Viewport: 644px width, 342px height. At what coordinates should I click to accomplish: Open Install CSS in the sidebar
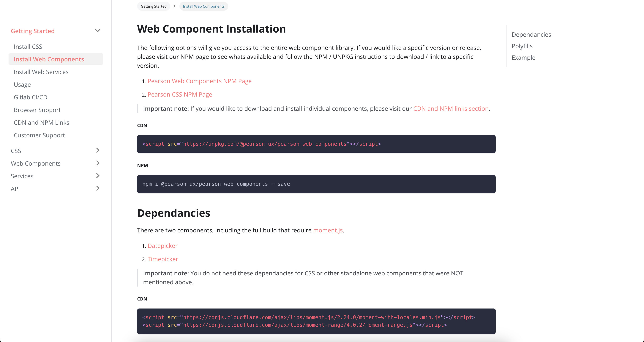pos(28,47)
